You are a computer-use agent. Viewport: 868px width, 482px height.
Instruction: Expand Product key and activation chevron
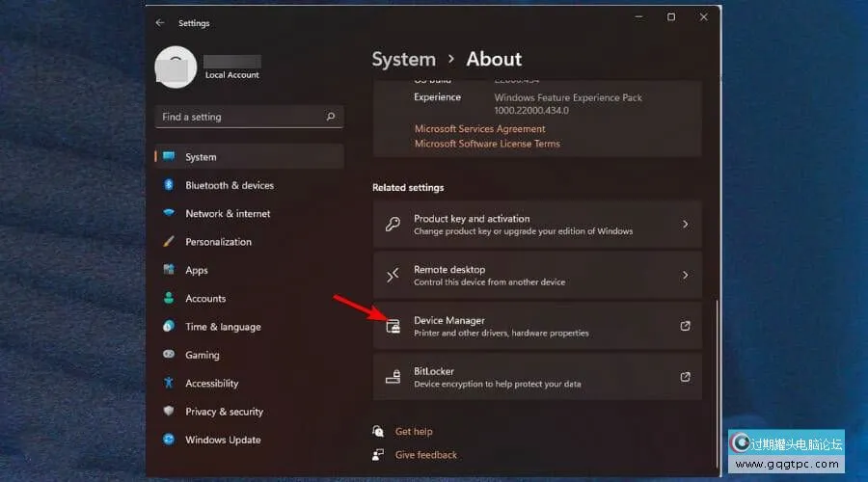point(685,225)
